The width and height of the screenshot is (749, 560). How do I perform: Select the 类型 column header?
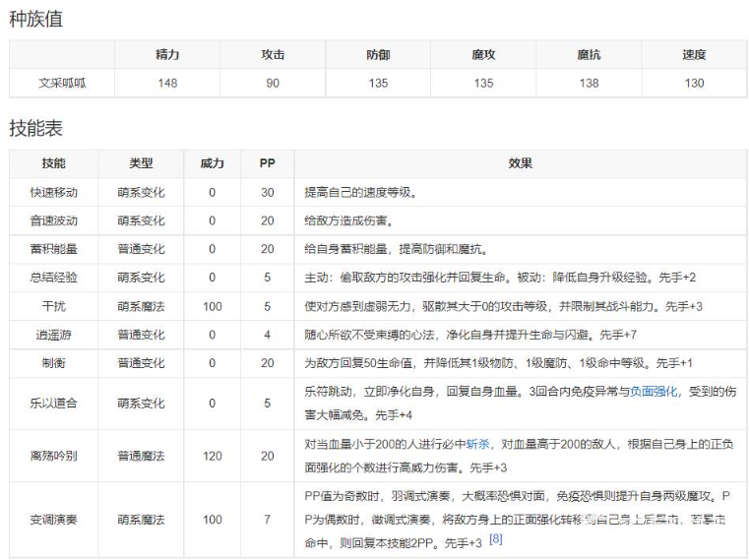141,163
